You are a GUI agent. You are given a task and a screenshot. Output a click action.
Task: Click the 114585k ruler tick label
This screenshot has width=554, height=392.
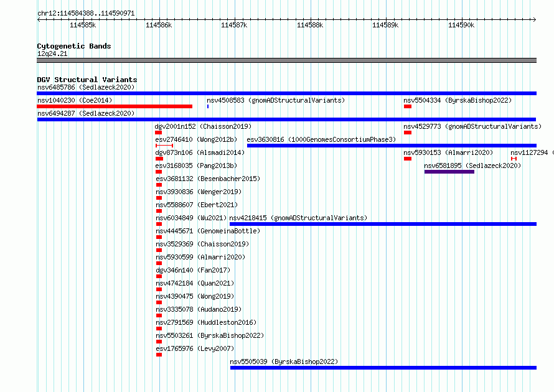click(x=83, y=25)
